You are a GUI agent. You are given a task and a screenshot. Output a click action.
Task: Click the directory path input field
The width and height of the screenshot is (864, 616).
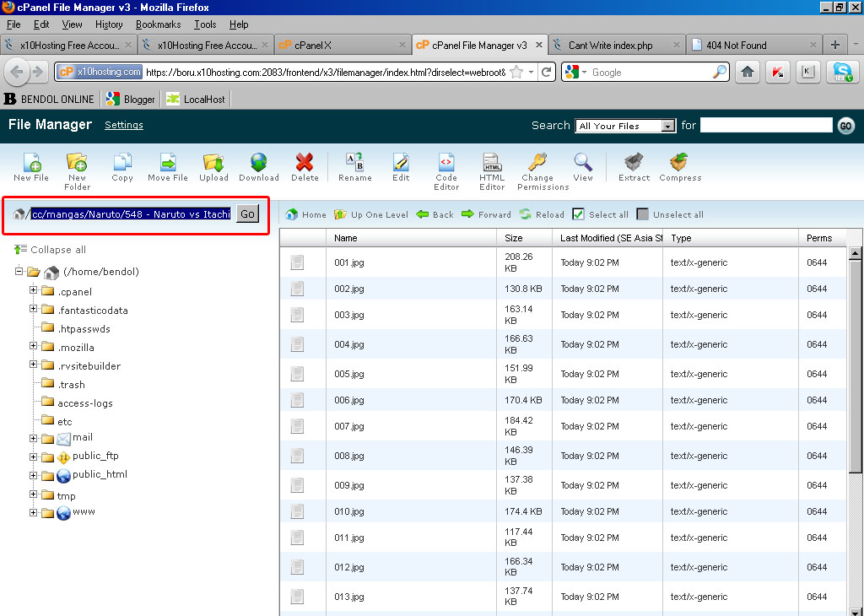point(131,213)
